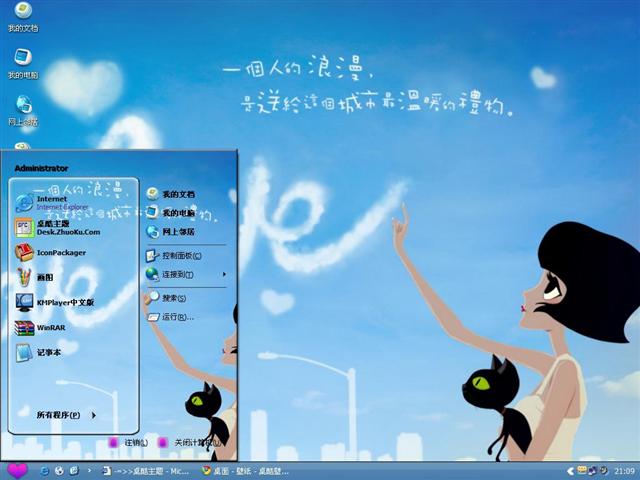640x480 pixels.
Task: Open 搜索(S) search
Action: (x=166, y=298)
